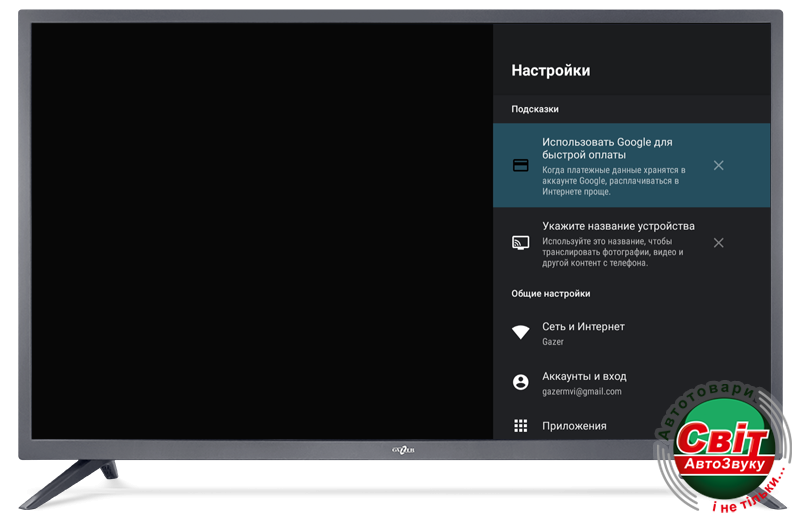Open Сеть и Интернет settings
Screen dimensions: 800x521
click(x=583, y=327)
